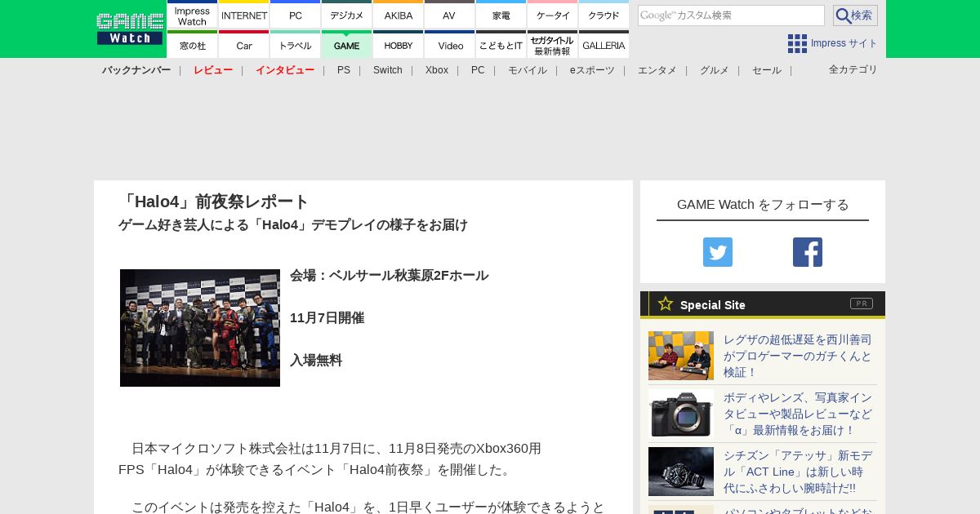The height and width of the screenshot is (514, 980).
Task: Open the AV network tab
Action: [x=449, y=15]
